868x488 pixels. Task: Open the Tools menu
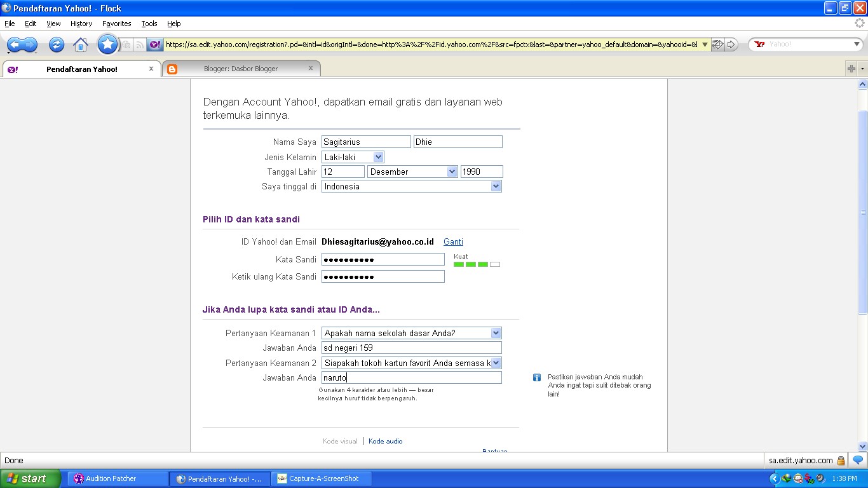coord(149,24)
